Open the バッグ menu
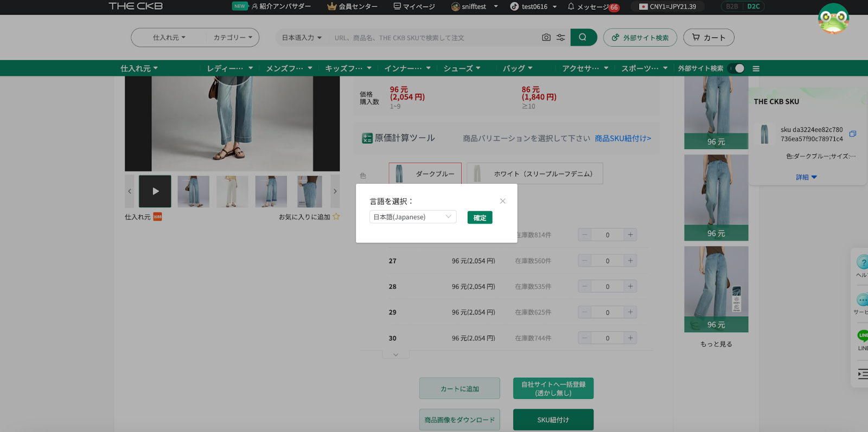The width and height of the screenshot is (868, 432). pos(518,68)
